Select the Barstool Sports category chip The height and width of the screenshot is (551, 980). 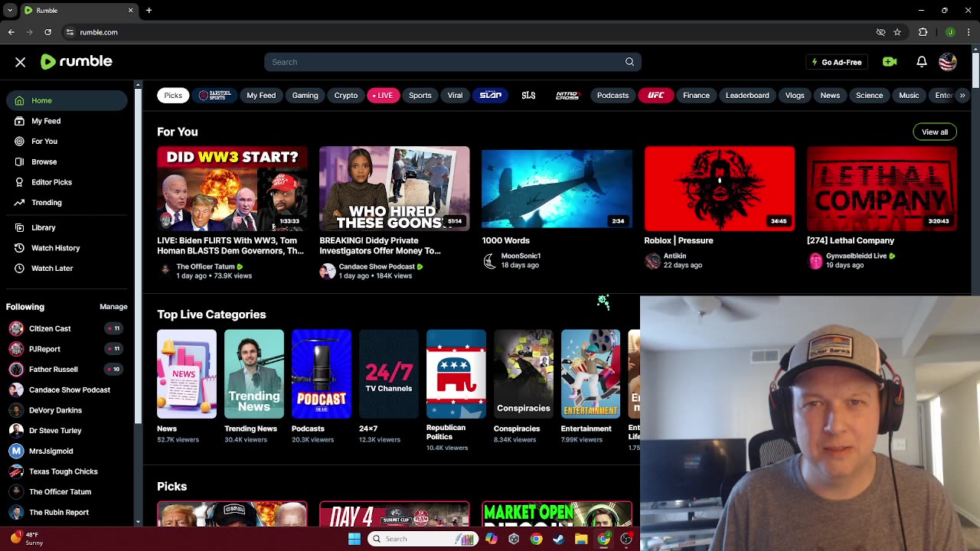214,96
